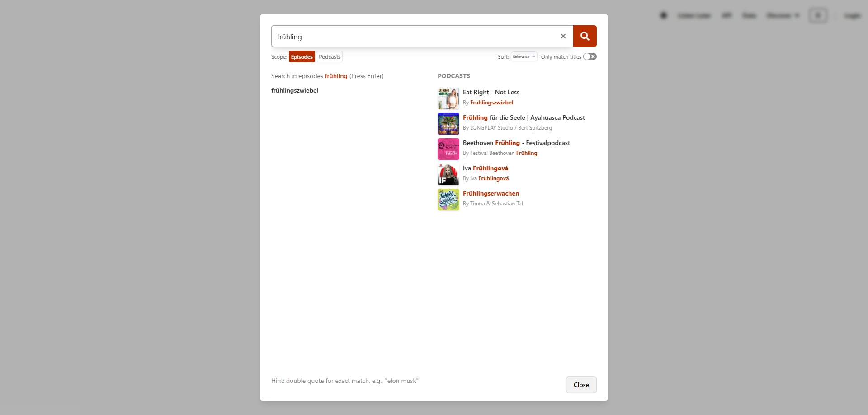Open the Sort by Relevance dropdown
This screenshot has width=868, height=415.
point(524,56)
